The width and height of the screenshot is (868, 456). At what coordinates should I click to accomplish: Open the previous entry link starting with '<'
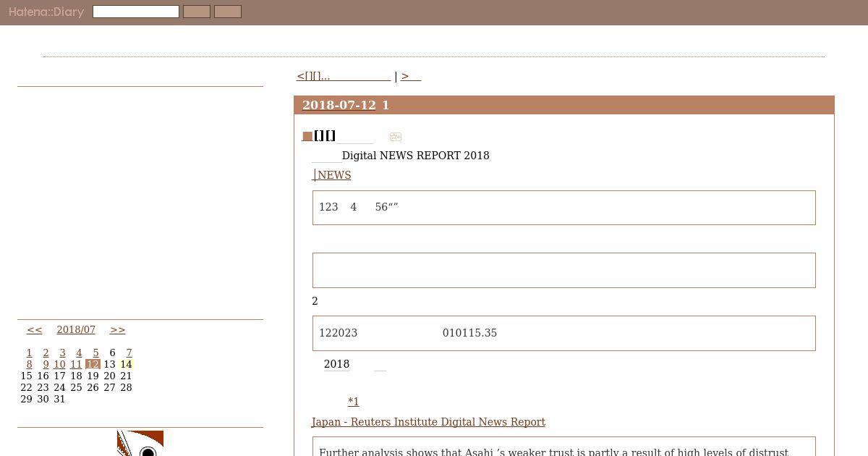pos(344,76)
